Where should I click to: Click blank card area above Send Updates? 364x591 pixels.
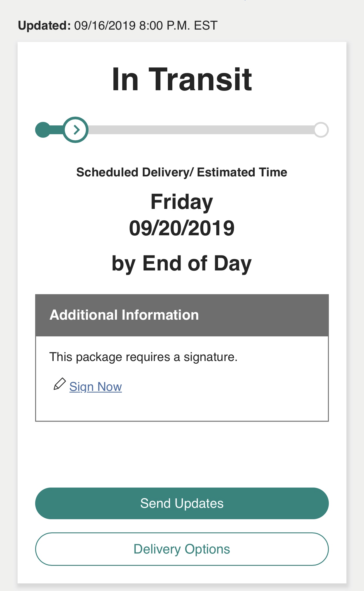182,454
